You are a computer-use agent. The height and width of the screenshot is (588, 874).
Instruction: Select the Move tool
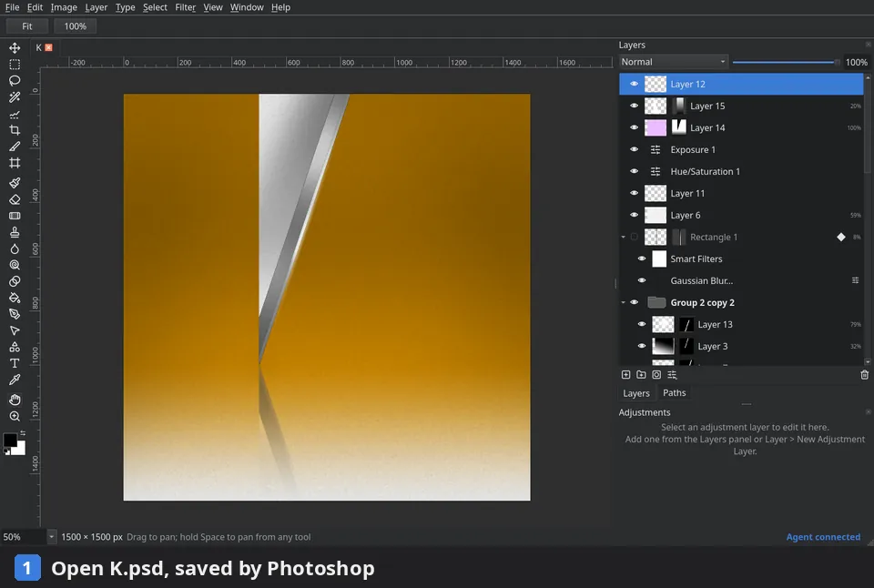[15, 48]
